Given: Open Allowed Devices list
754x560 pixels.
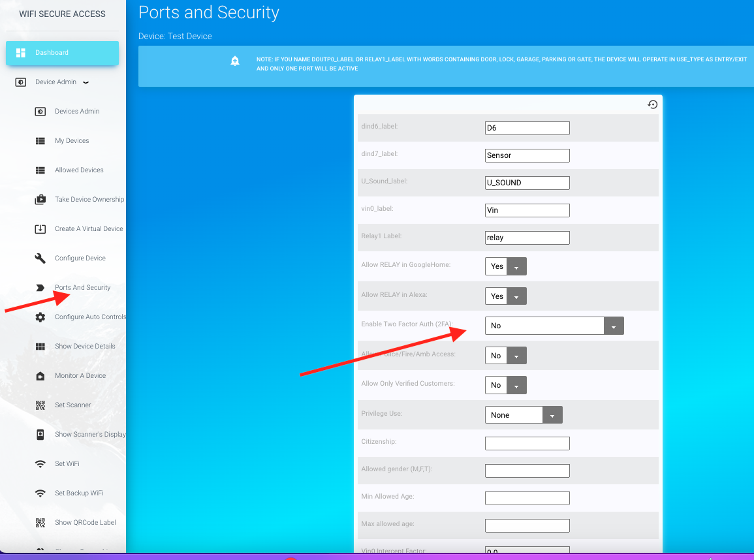Looking at the screenshot, I should 79,170.
